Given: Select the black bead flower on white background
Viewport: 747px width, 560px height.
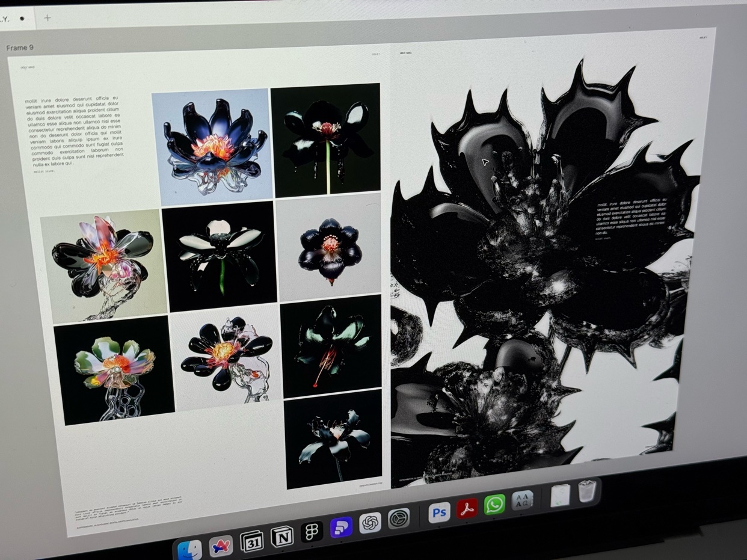Looking at the screenshot, I should point(226,356).
